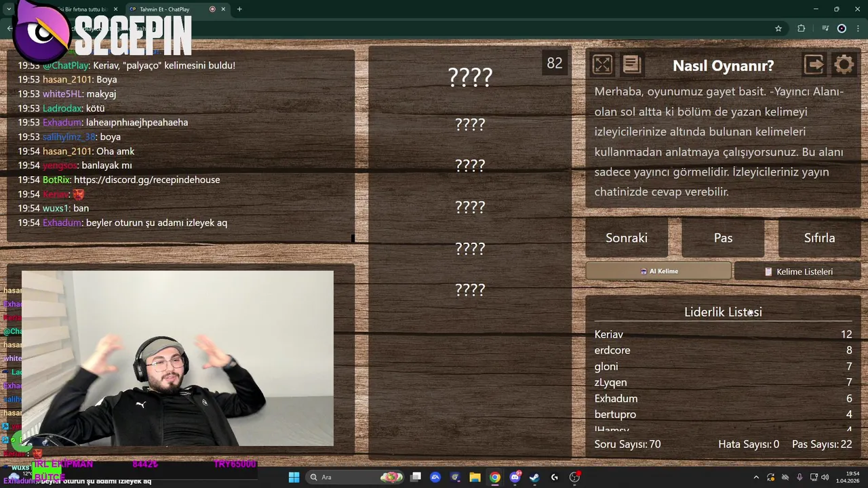Show hidden system tray icons
Screen dimensions: 868x488
click(x=756, y=477)
